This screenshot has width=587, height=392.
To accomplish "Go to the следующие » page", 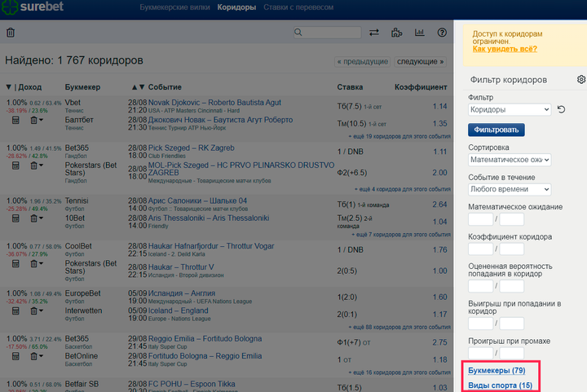I will click(x=421, y=61).
